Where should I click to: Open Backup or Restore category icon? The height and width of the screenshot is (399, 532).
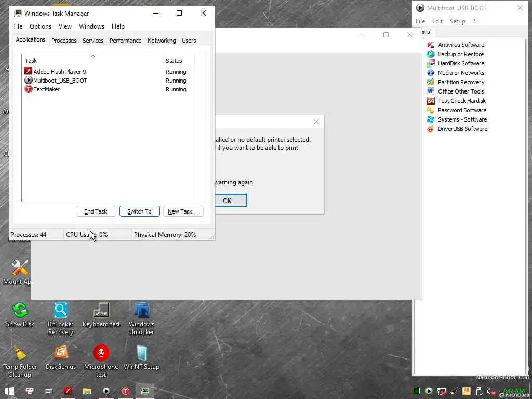coord(431,54)
